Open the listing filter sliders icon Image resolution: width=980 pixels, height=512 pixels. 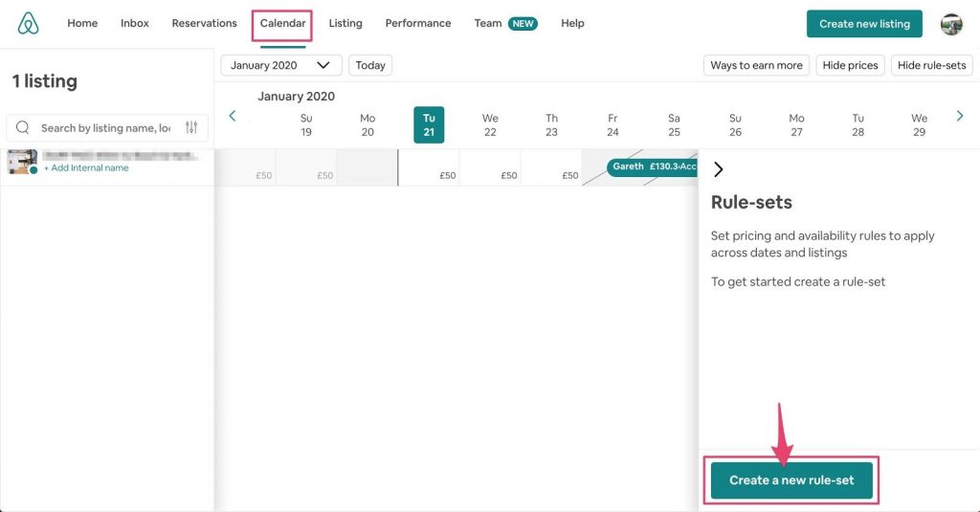click(191, 128)
